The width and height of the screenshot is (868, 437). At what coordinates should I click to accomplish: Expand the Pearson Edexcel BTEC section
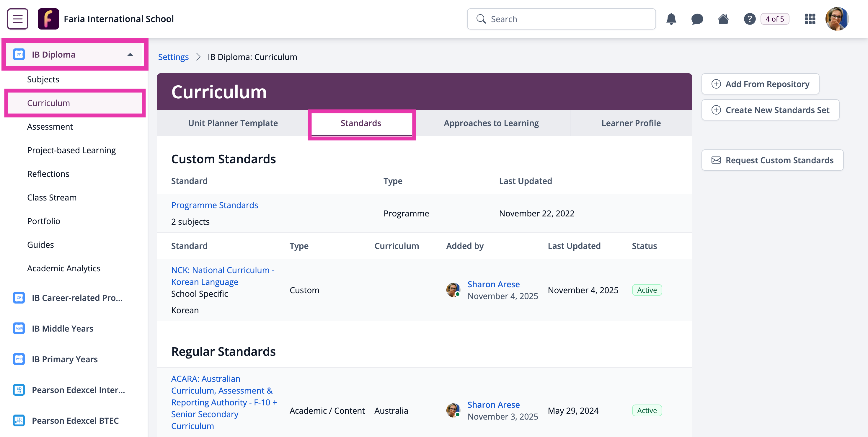[75, 420]
